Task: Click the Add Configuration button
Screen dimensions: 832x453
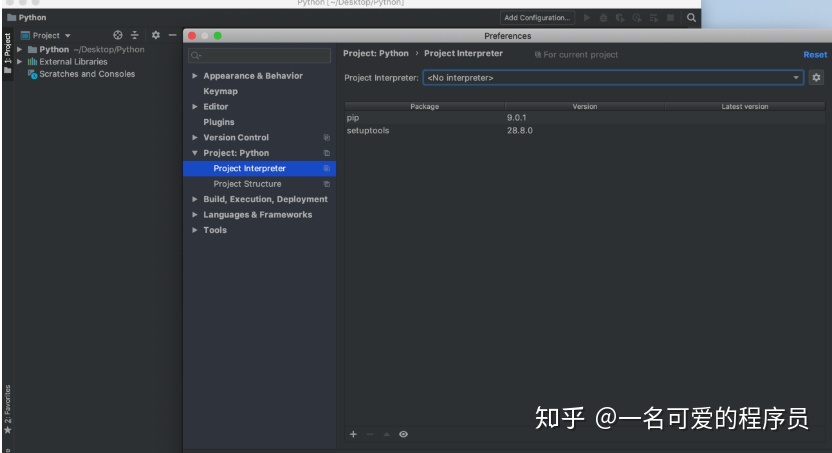Action: pos(537,18)
